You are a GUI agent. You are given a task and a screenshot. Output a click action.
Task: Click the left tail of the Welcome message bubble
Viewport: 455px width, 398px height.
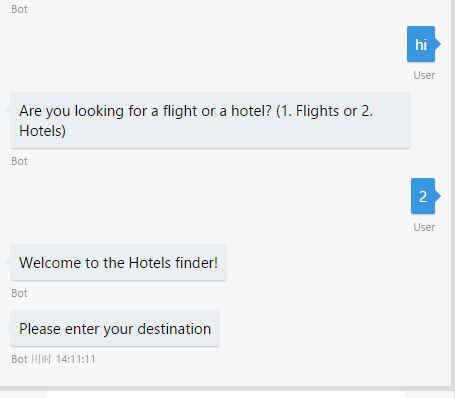(x=8, y=262)
